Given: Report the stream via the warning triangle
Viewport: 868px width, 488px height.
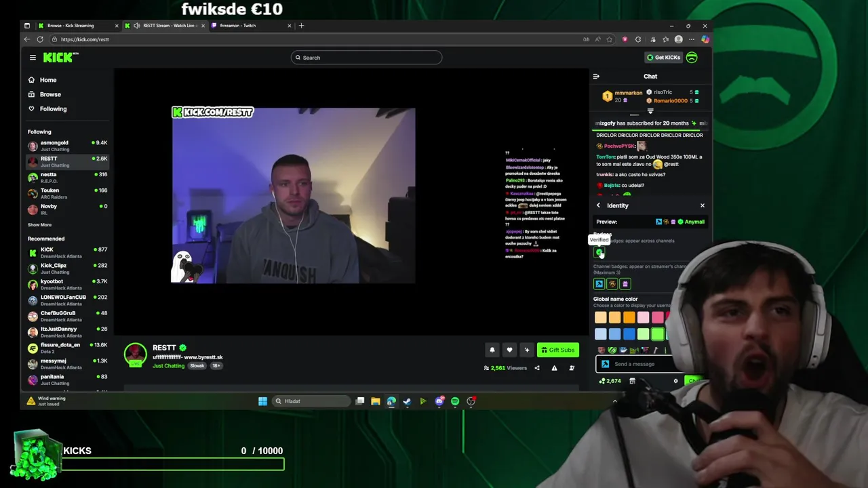Looking at the screenshot, I should (554, 368).
